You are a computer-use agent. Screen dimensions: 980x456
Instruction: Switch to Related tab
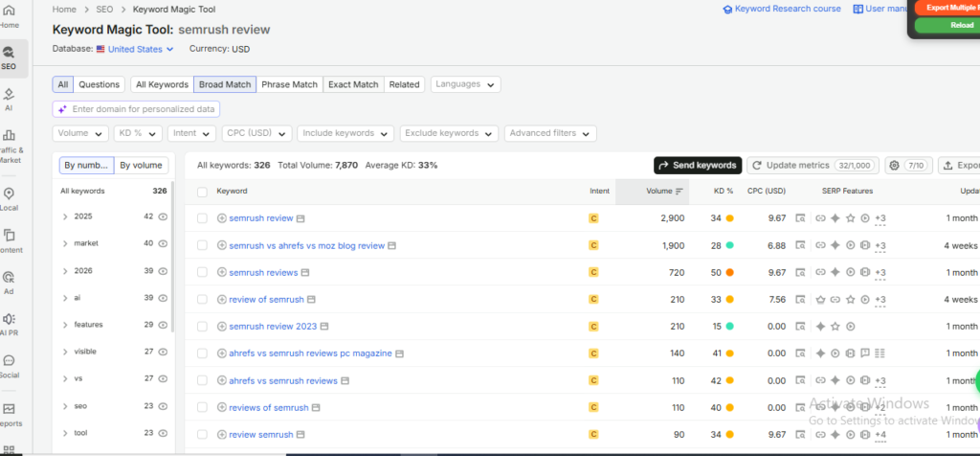(x=405, y=84)
